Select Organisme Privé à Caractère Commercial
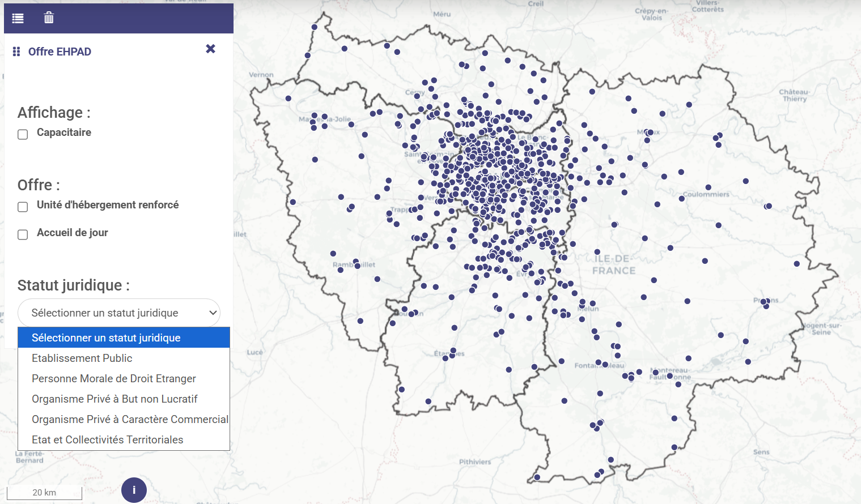 pos(130,419)
